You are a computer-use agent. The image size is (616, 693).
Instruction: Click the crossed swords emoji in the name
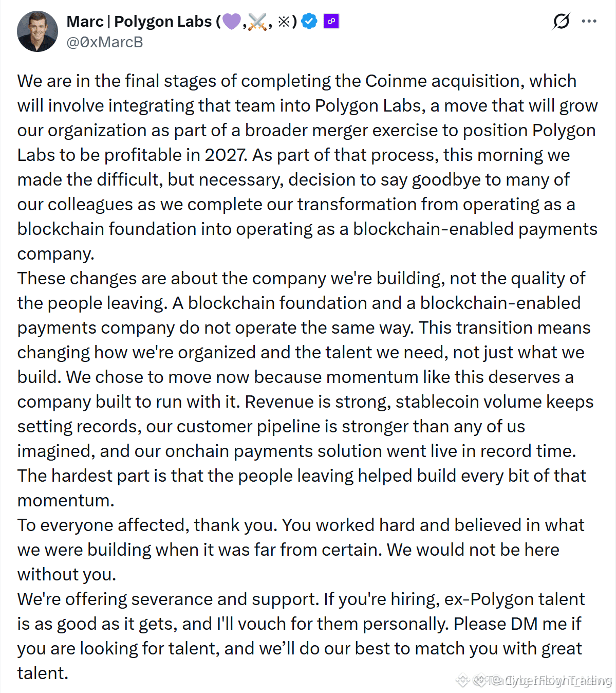coord(257,22)
